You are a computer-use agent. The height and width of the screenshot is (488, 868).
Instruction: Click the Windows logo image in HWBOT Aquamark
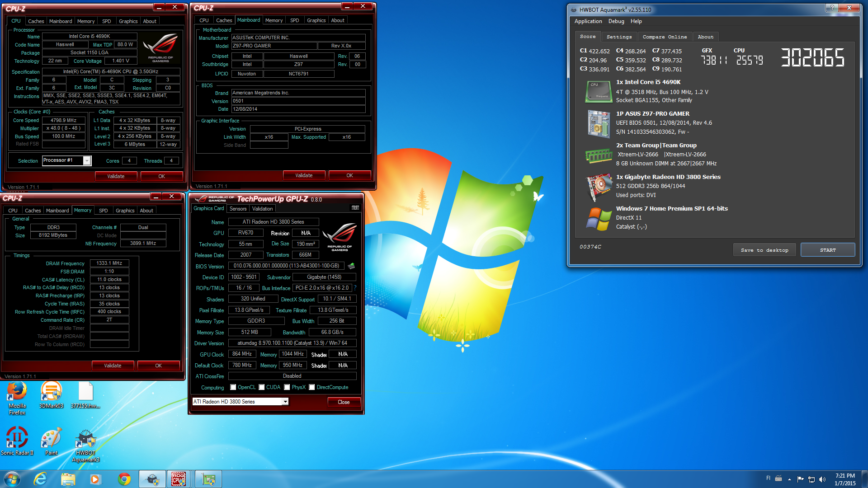point(599,219)
